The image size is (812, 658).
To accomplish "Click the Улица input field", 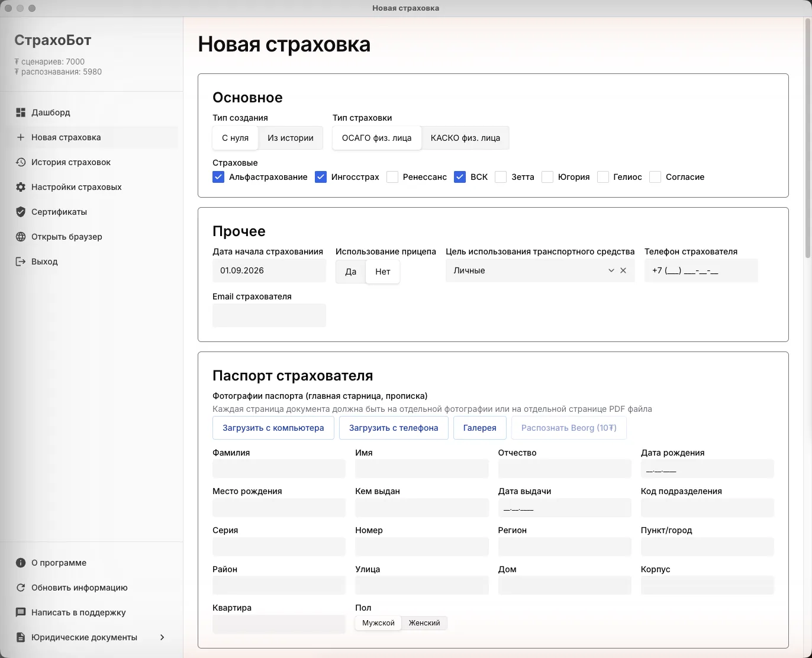I will click(x=422, y=585).
